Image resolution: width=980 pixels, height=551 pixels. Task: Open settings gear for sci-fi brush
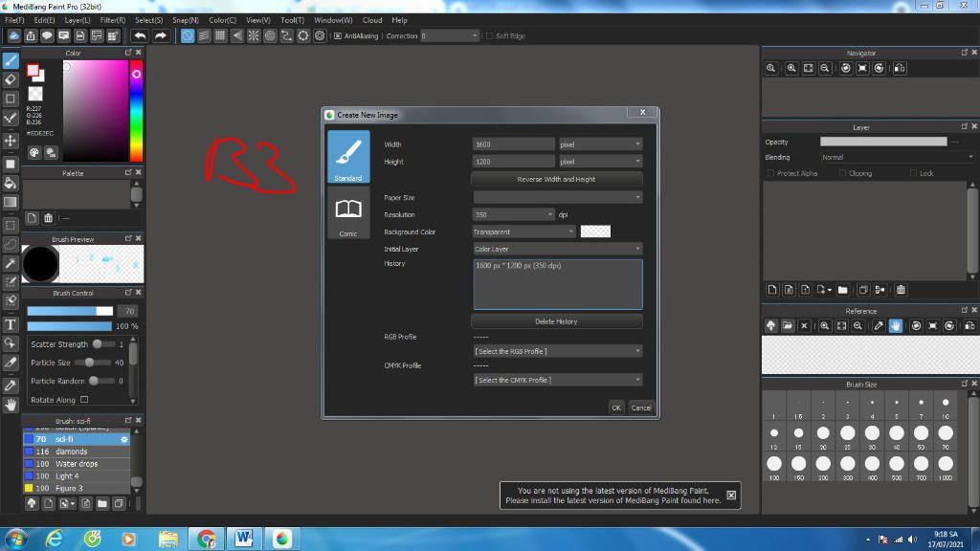pos(123,440)
